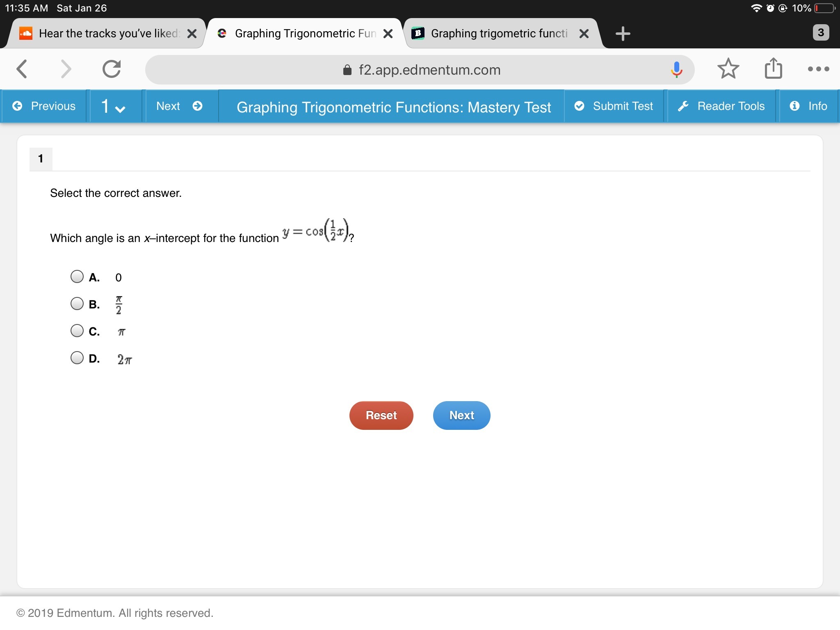The height and width of the screenshot is (630, 840).
Task: Open the tab count switcher
Action: 820,33
